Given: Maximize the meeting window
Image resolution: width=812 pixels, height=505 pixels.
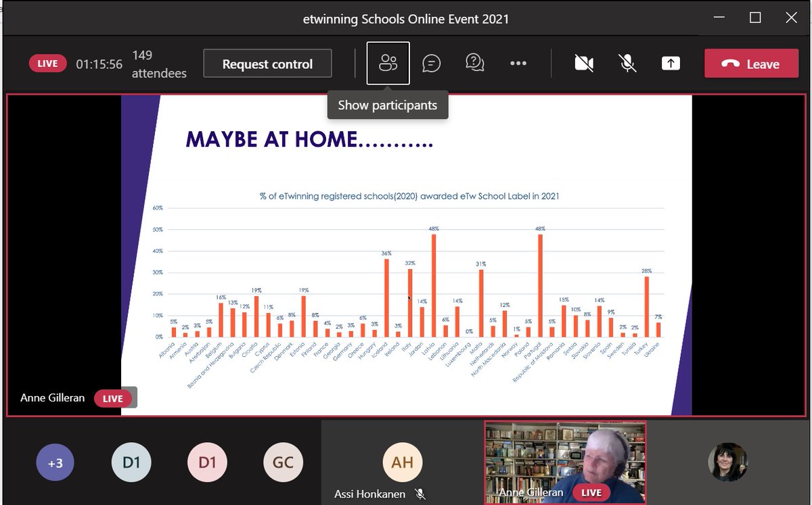Looking at the screenshot, I should [x=755, y=18].
